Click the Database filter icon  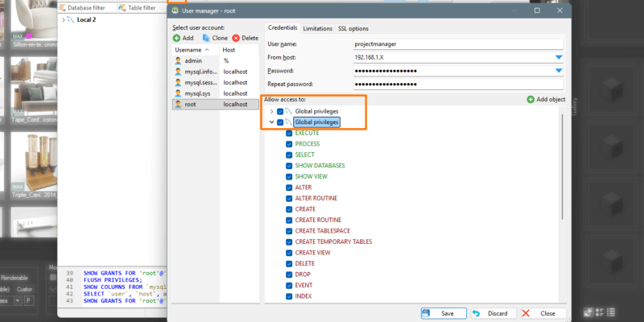[x=63, y=8]
